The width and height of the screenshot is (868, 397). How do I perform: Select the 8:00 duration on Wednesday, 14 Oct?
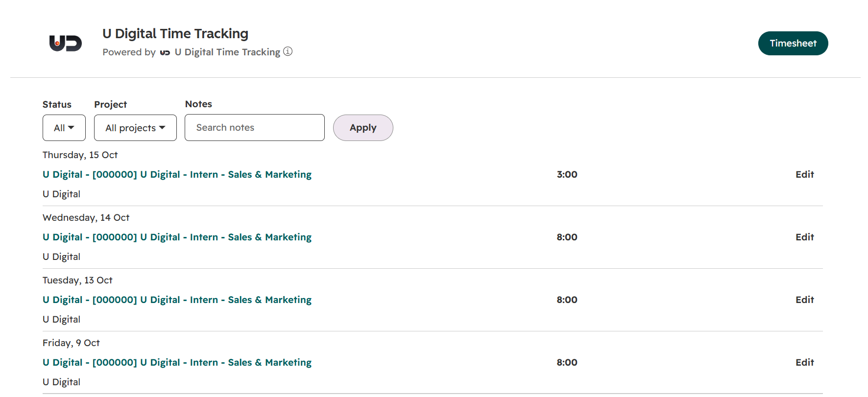click(x=567, y=237)
